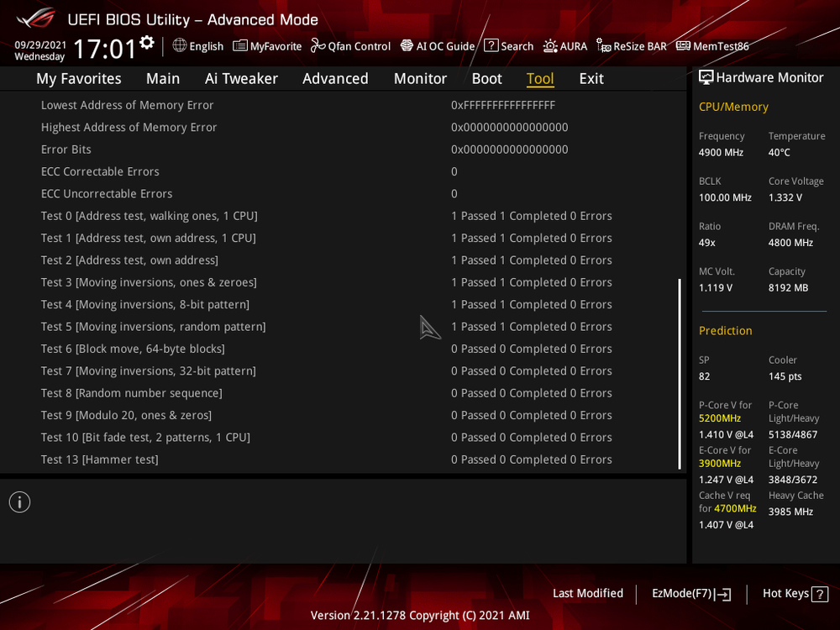Click the ROG logo
Viewport: 840px width, 630px height.
(36, 18)
